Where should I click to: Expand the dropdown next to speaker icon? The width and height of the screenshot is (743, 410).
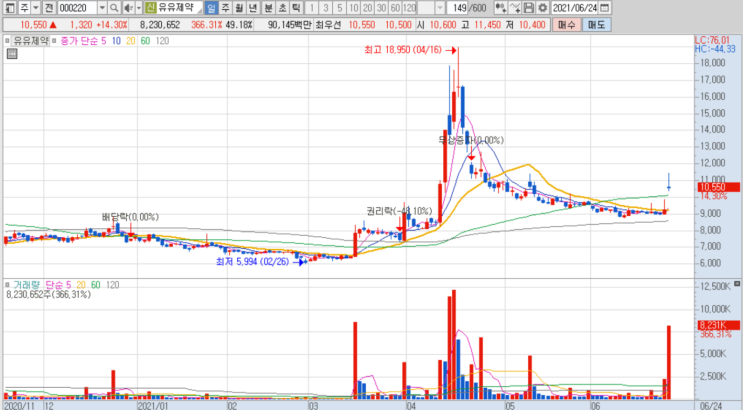point(139,8)
